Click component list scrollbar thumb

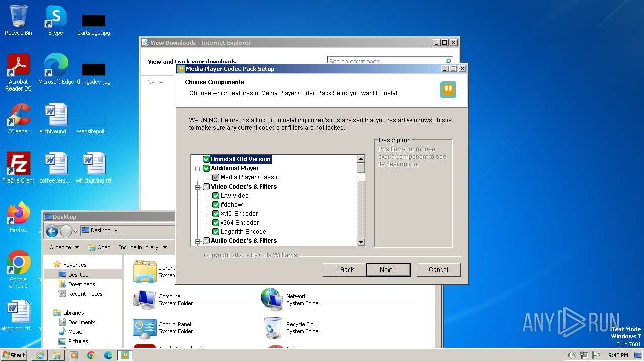[361, 168]
